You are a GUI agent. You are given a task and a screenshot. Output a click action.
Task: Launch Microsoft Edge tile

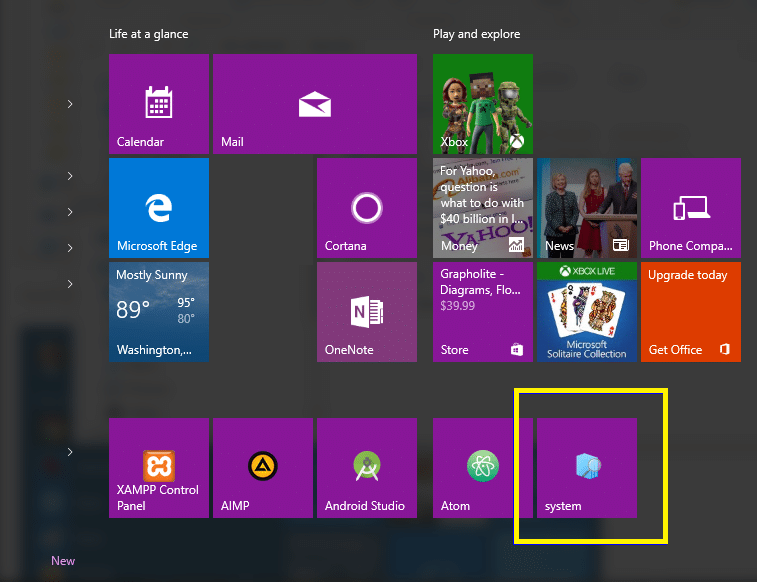[159, 208]
